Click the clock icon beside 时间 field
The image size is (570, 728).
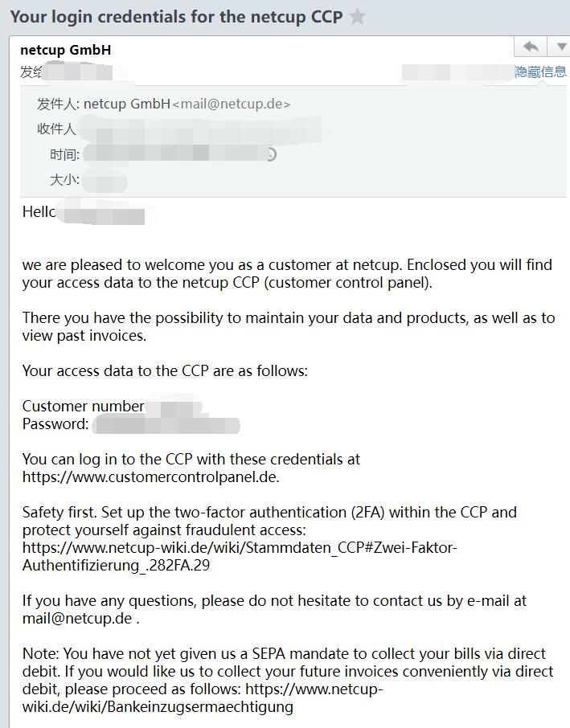pyautogui.click(x=271, y=154)
